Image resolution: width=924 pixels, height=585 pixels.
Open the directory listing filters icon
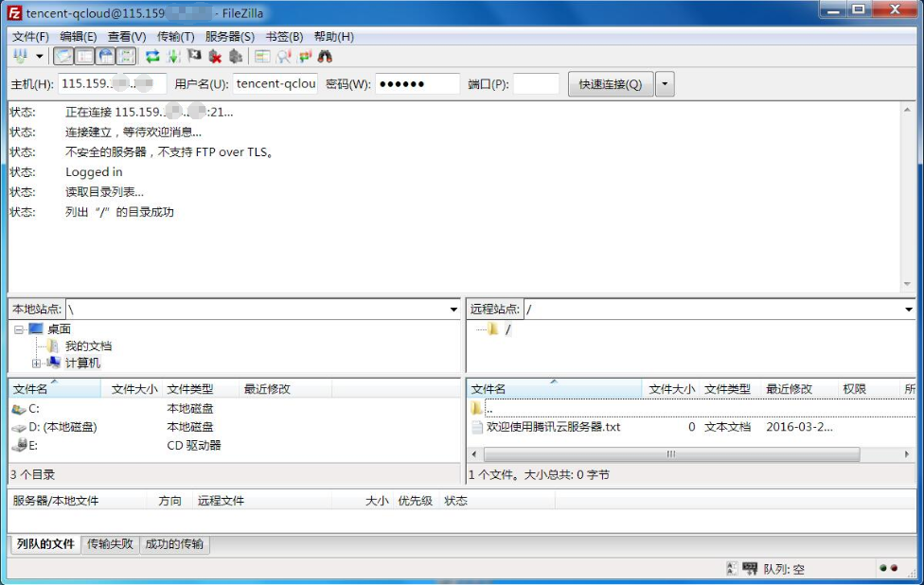tap(262, 57)
